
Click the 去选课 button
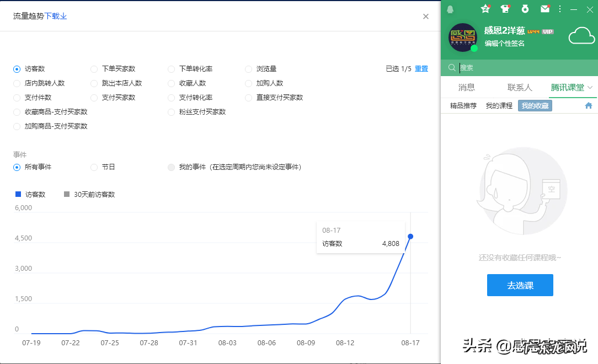(520, 285)
